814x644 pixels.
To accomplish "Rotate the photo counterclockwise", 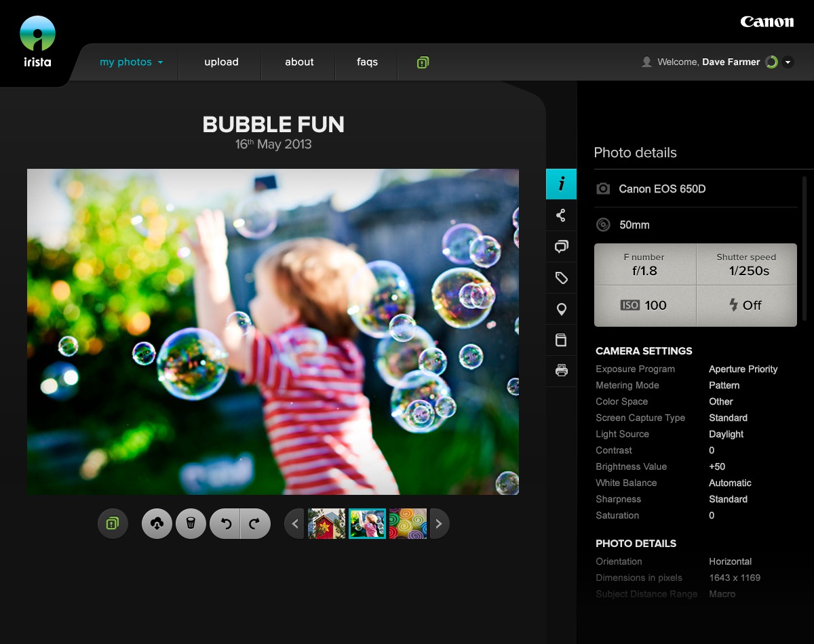I will pos(225,523).
